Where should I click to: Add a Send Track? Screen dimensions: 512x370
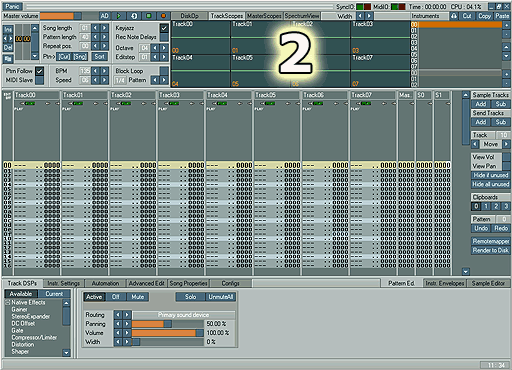click(480, 122)
